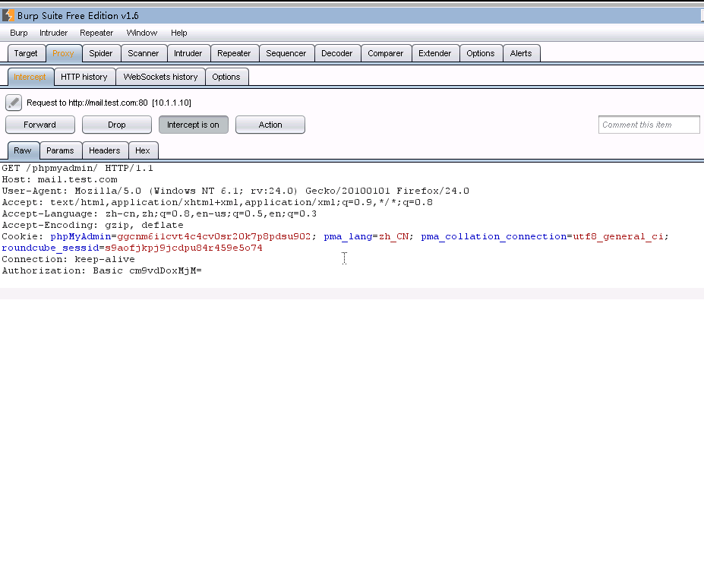Open the Sequencer tab

click(286, 53)
